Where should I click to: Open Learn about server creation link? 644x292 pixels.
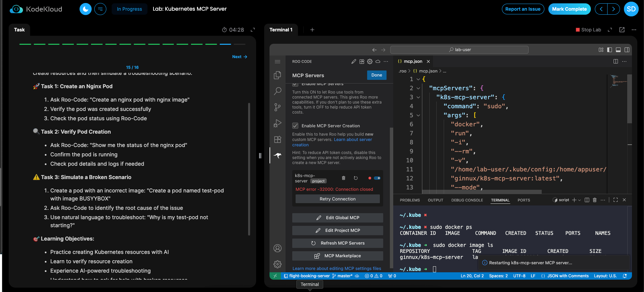tap(332, 142)
